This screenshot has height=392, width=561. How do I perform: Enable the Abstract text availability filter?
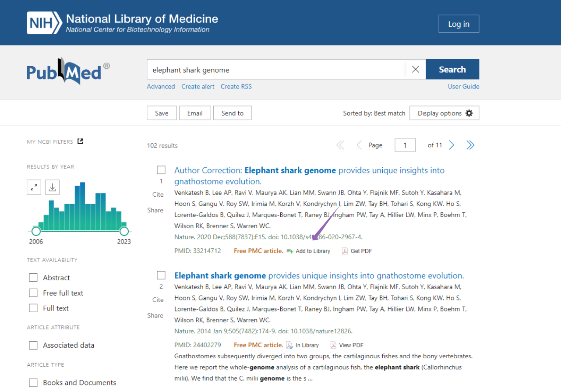tap(33, 277)
